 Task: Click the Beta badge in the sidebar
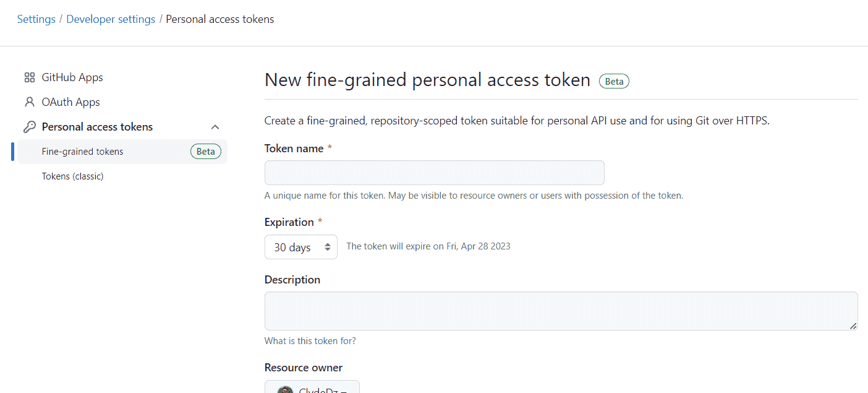pyautogui.click(x=205, y=152)
